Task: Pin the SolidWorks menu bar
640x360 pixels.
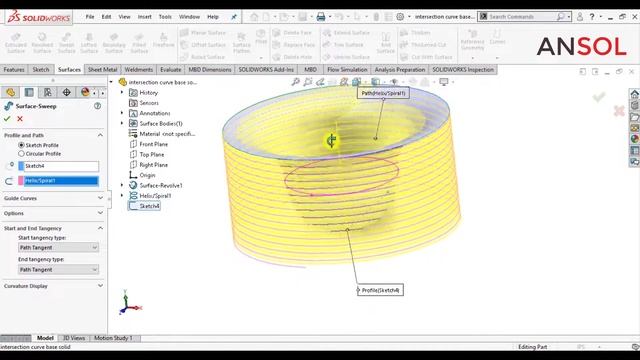Action: pos(234,17)
